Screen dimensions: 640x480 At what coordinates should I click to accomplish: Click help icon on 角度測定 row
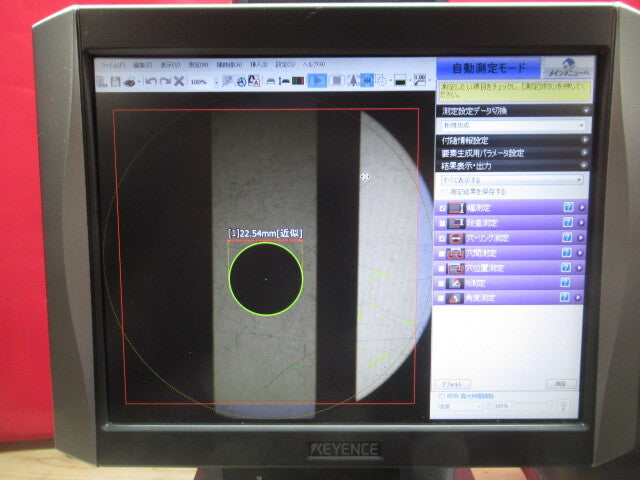coord(564,297)
